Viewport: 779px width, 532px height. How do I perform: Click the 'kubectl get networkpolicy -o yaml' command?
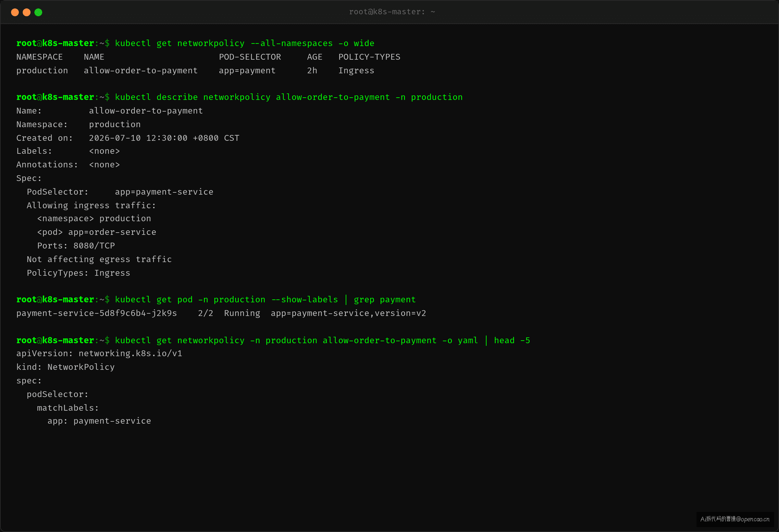pos(322,340)
